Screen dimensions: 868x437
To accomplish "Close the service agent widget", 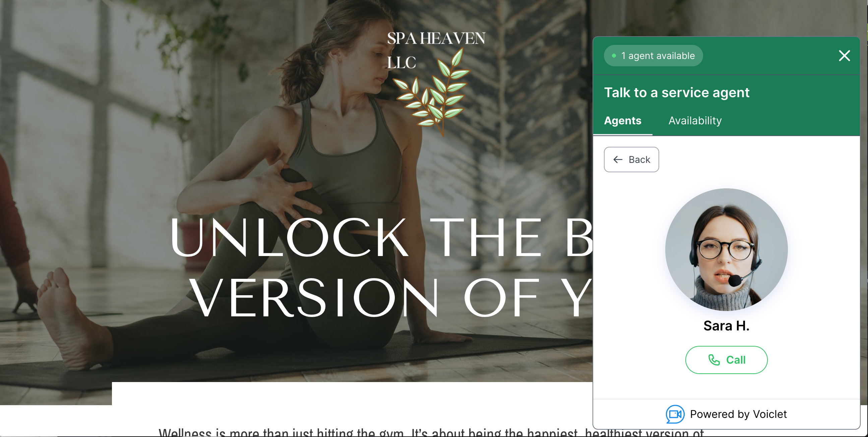I will pos(844,56).
